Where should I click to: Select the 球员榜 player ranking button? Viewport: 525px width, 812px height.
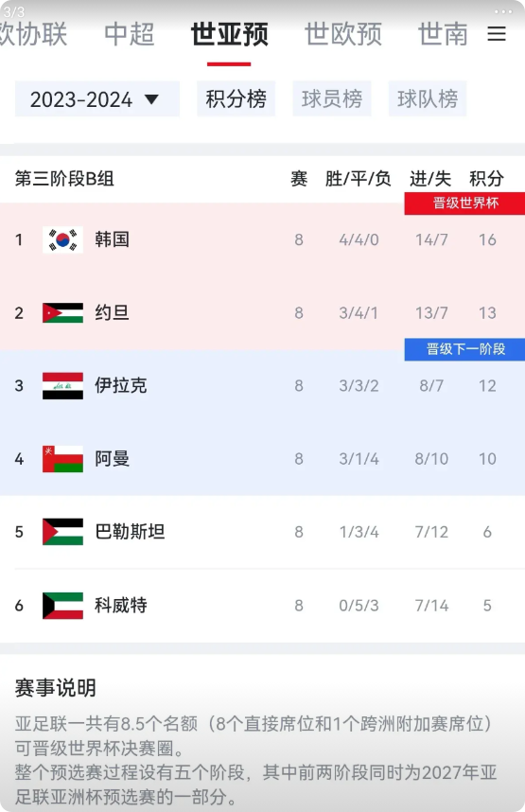(x=332, y=99)
